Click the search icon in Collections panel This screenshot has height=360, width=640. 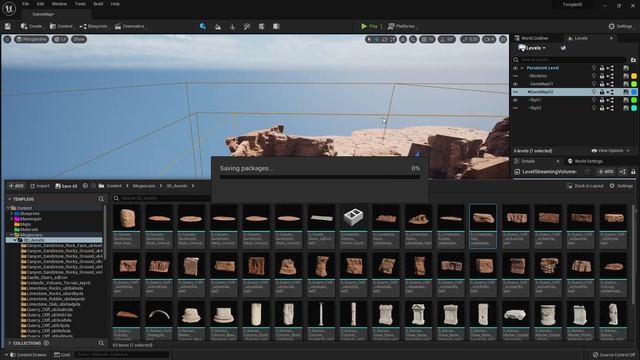click(x=101, y=343)
